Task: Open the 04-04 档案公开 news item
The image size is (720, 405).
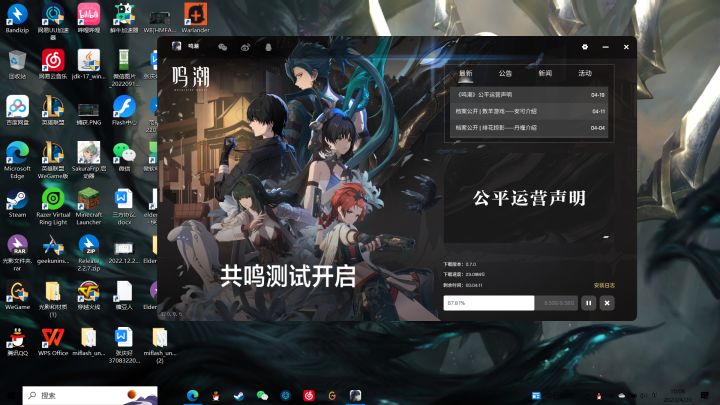Action: point(529,128)
